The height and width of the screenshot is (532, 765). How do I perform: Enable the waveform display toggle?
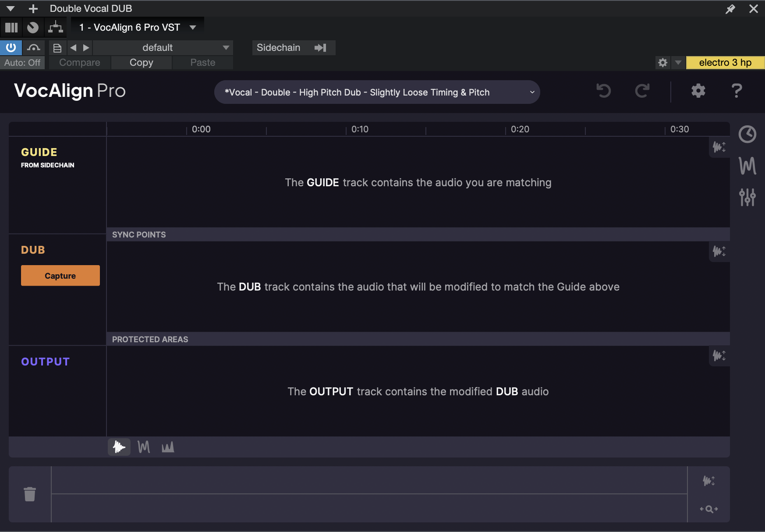point(119,447)
